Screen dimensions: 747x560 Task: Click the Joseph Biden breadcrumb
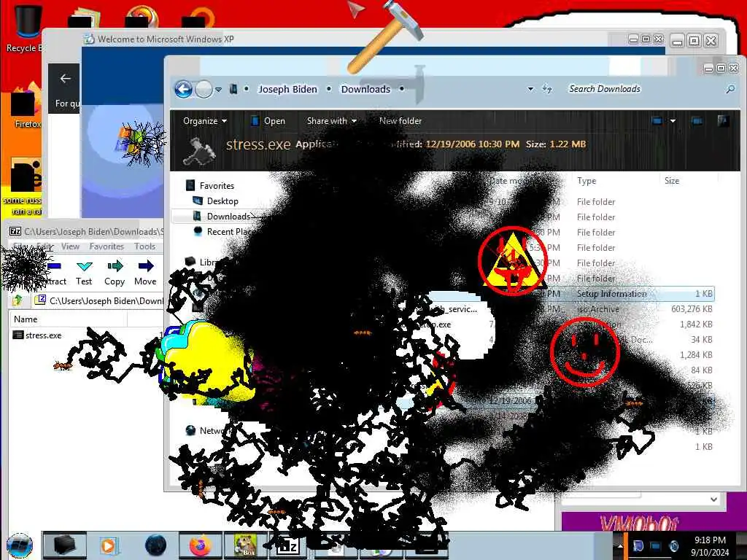[x=287, y=89]
